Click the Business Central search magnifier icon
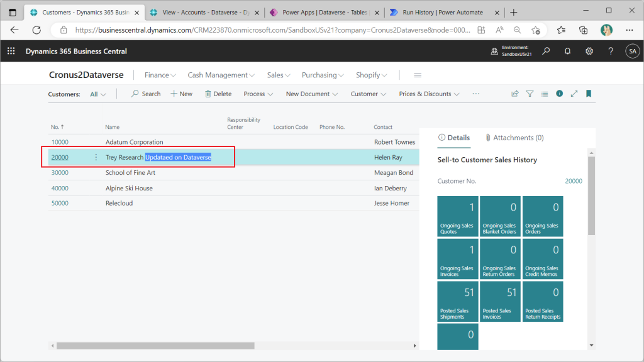 tap(546, 51)
